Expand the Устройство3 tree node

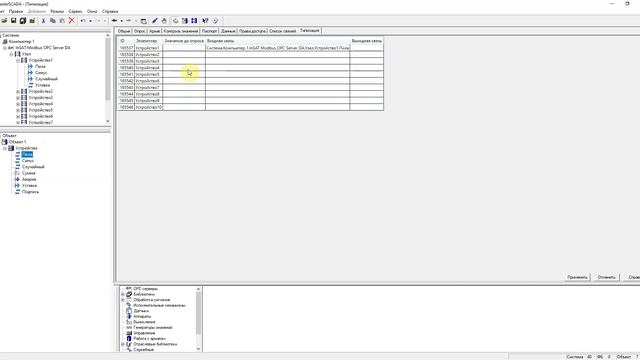(18, 98)
